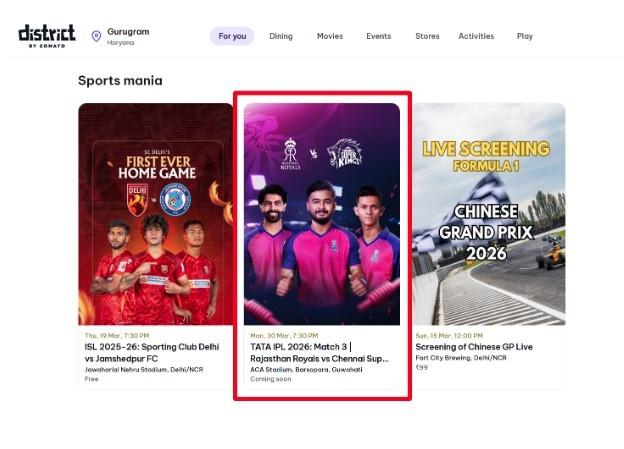
Task: Open the Events tab
Action: pos(378,36)
